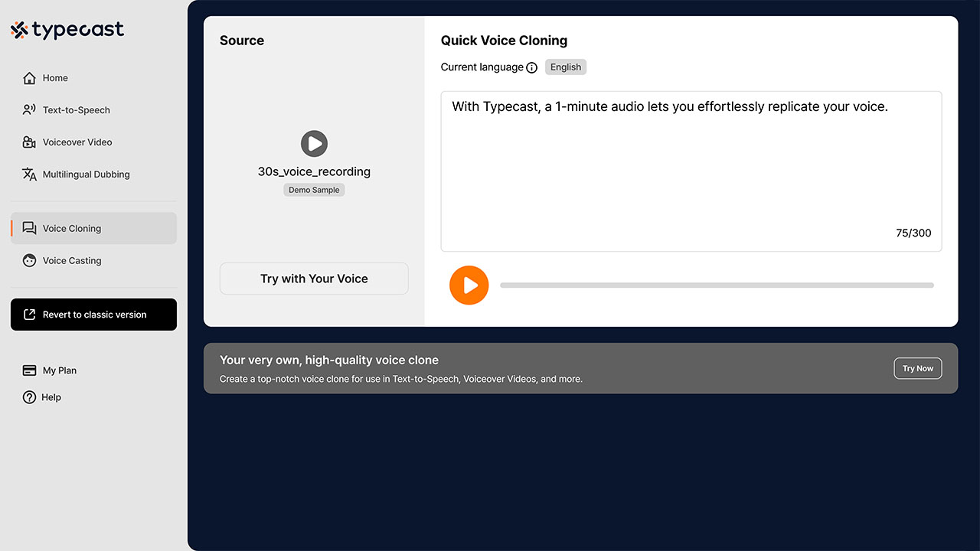Click the audio playback progress bar
The height and width of the screenshot is (551, 980).
click(717, 285)
